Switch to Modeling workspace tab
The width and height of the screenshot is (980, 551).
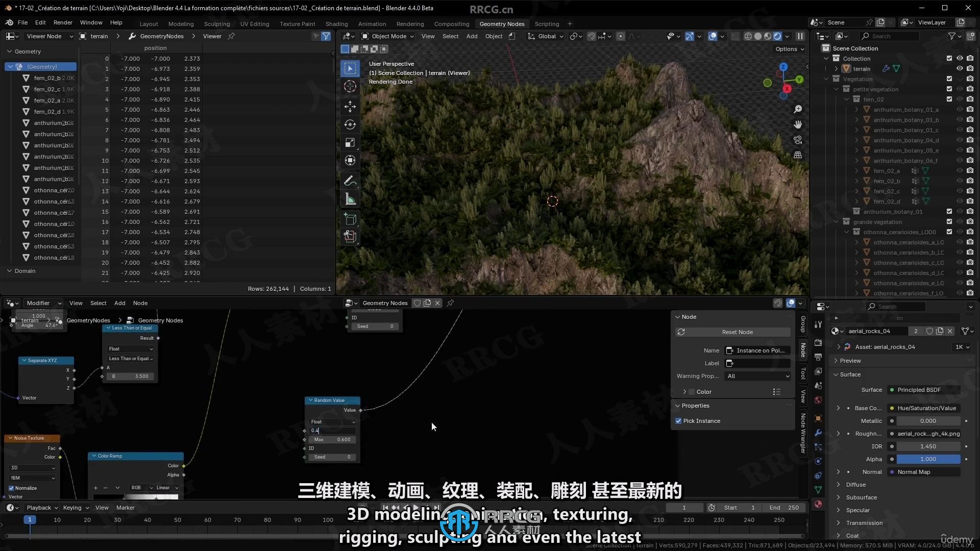[x=181, y=24]
